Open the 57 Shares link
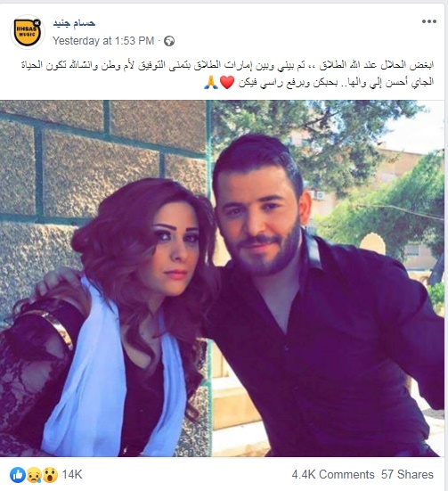Viewport: 448px width, 491px height. point(407,475)
